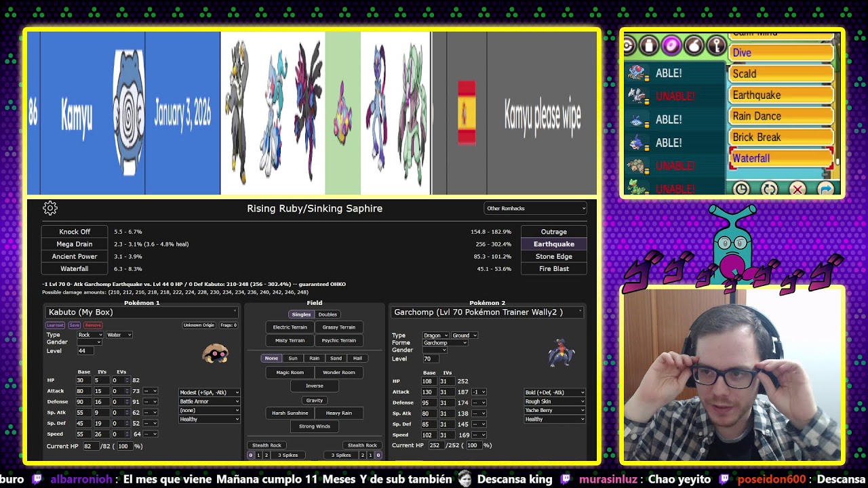Select the purple TM disc pocket icon
This screenshot has height=488, width=868.
pos(671,45)
